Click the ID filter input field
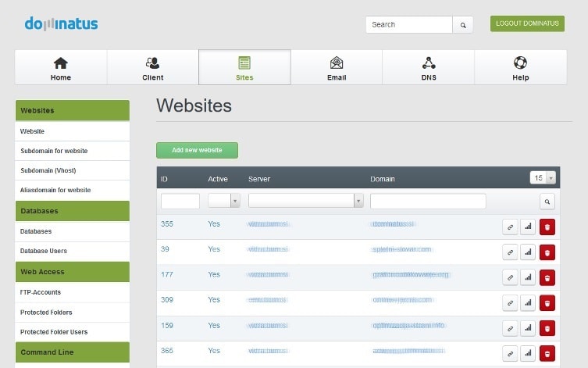Screen dimensions: 588x368 click(x=180, y=202)
